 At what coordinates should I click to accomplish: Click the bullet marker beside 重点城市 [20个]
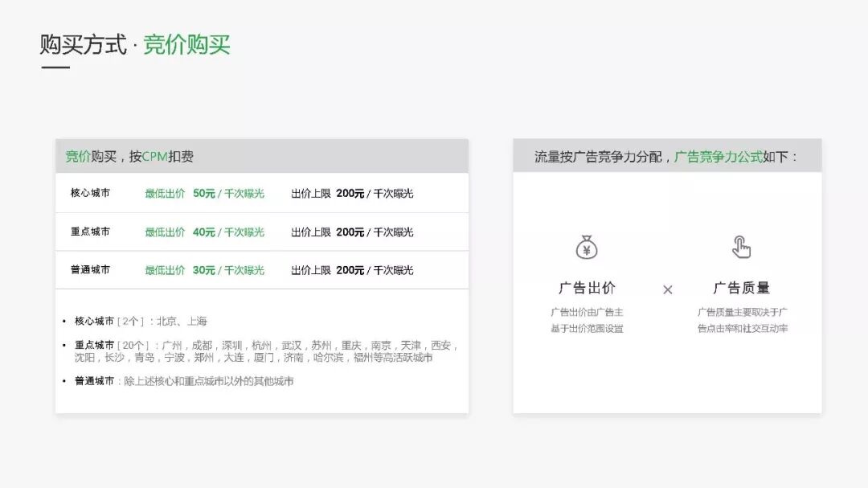[63, 343]
